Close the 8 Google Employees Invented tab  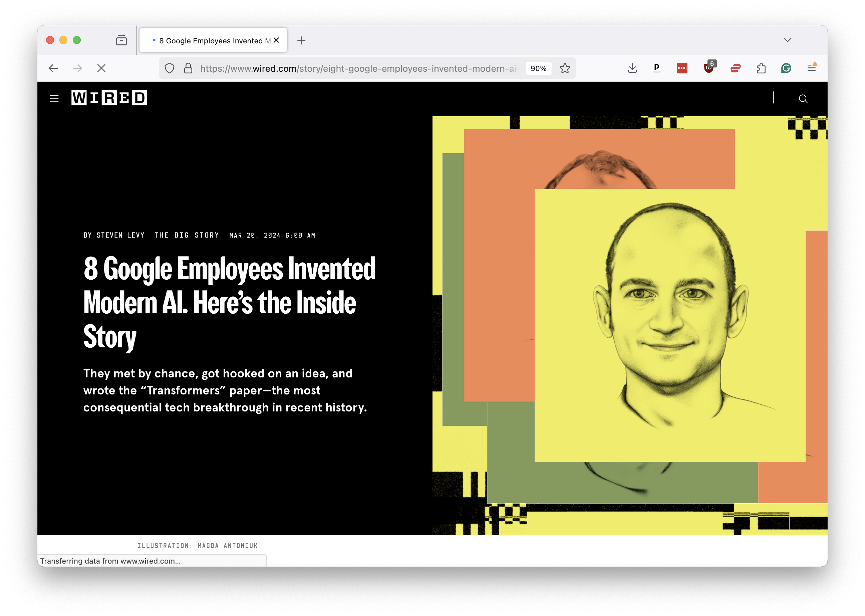(x=276, y=40)
